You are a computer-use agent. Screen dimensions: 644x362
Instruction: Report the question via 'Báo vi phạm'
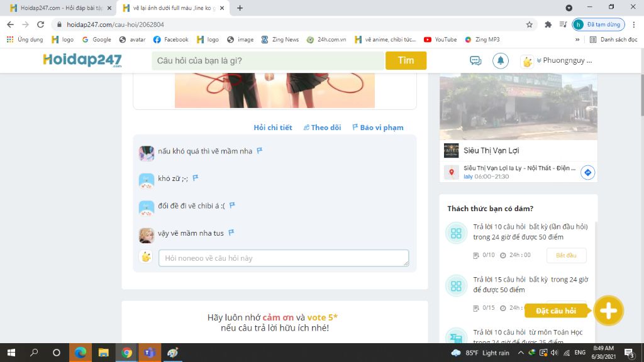pyautogui.click(x=378, y=128)
